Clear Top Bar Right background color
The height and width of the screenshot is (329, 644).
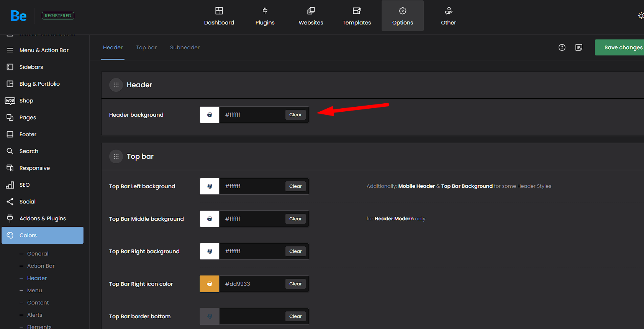pos(295,251)
